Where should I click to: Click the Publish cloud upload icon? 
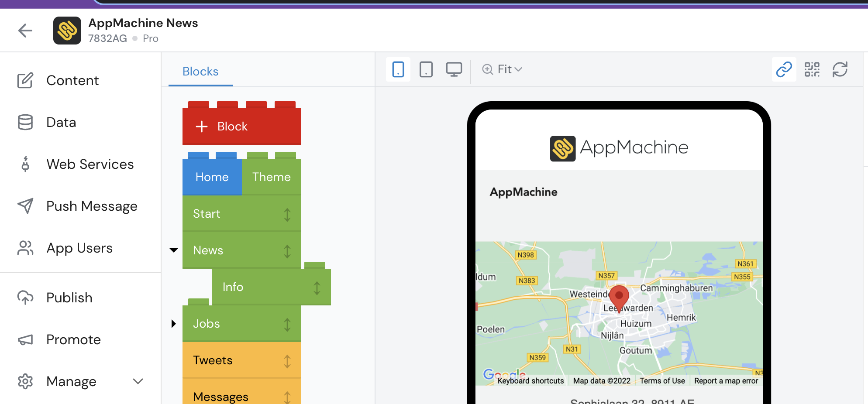tap(26, 298)
